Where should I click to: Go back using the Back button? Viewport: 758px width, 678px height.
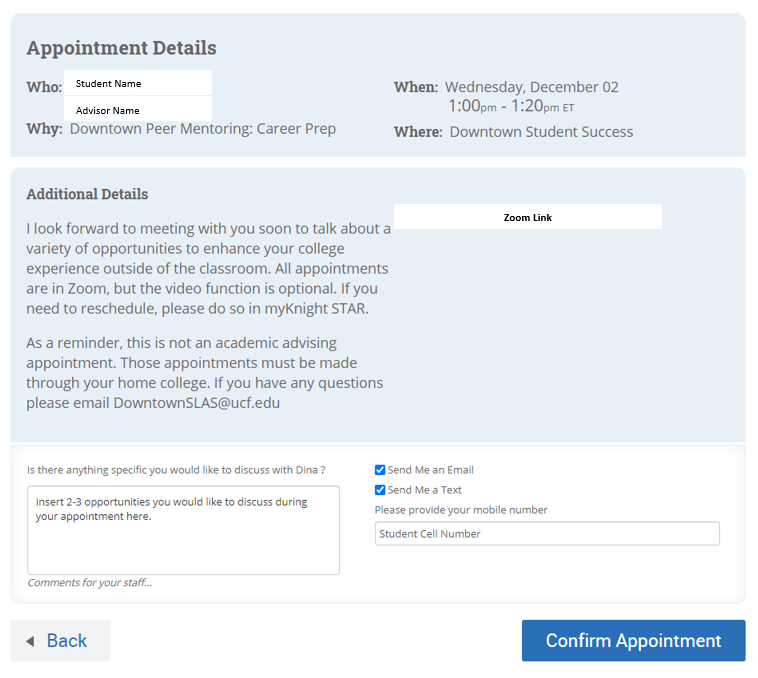click(x=60, y=640)
